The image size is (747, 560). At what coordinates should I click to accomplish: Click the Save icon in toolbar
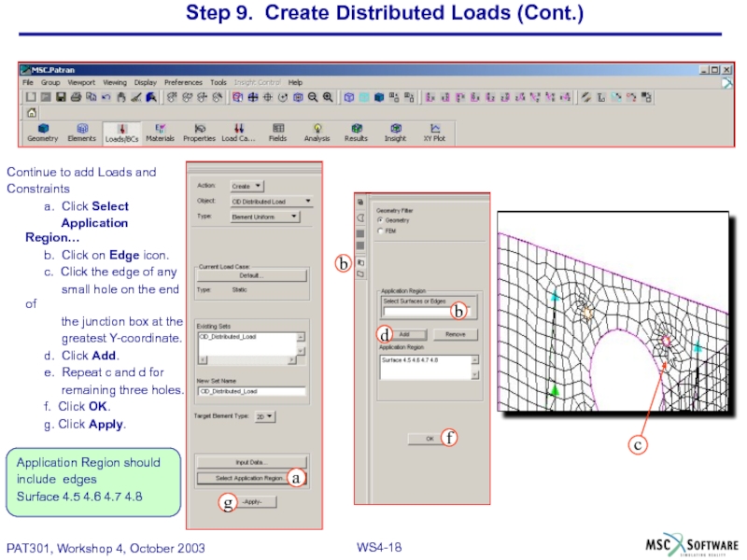(x=61, y=96)
